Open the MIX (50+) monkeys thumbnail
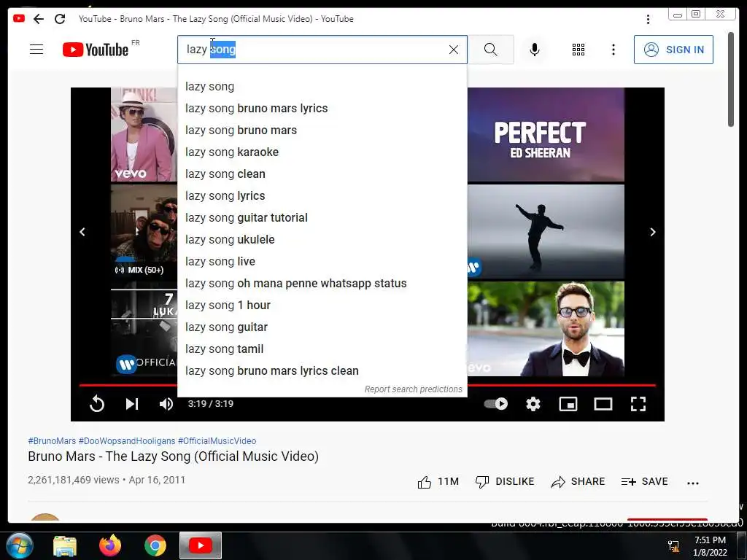747x560 pixels. pos(144,231)
